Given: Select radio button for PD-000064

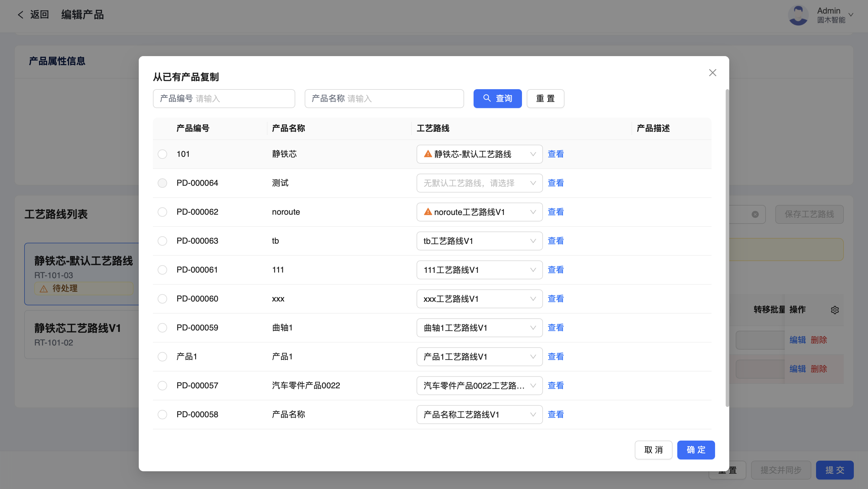Looking at the screenshot, I should [x=162, y=183].
